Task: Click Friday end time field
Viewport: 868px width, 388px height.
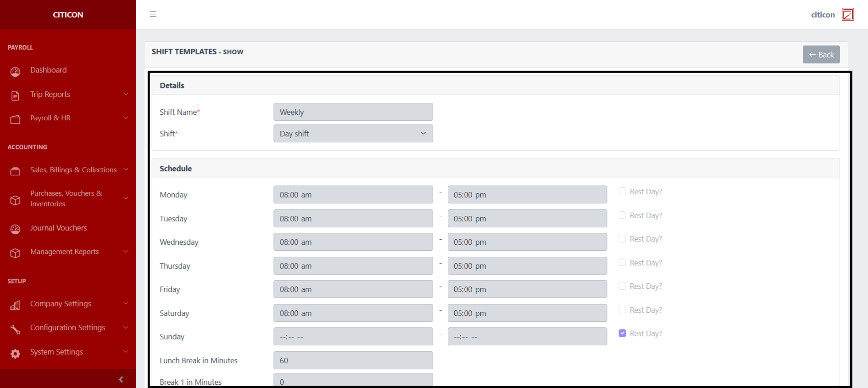Action: (x=527, y=289)
